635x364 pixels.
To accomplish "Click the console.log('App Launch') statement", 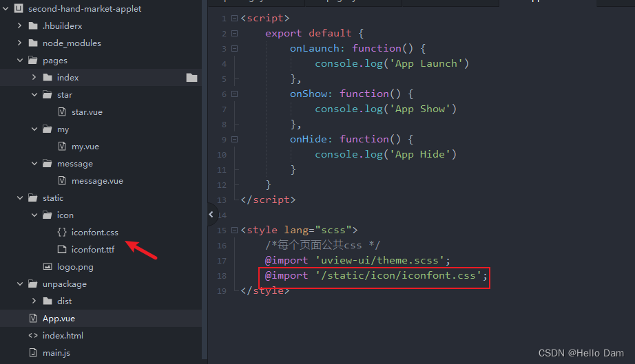I will (x=392, y=63).
